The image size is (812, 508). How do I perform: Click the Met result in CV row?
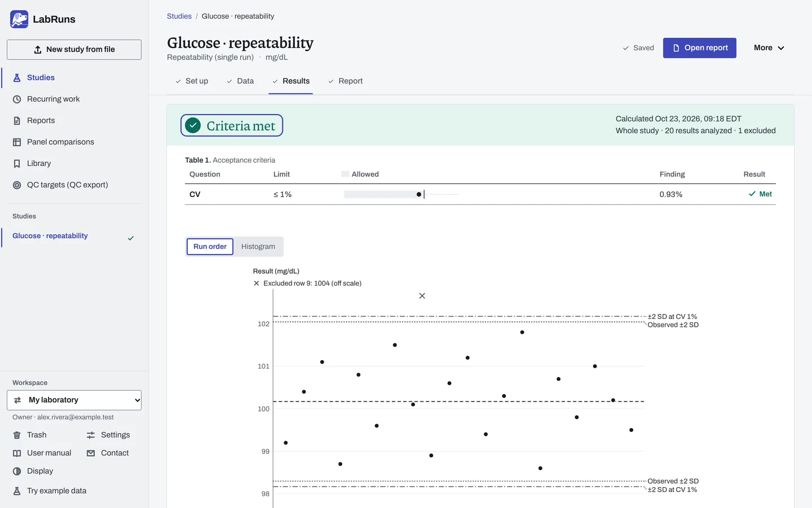point(760,194)
